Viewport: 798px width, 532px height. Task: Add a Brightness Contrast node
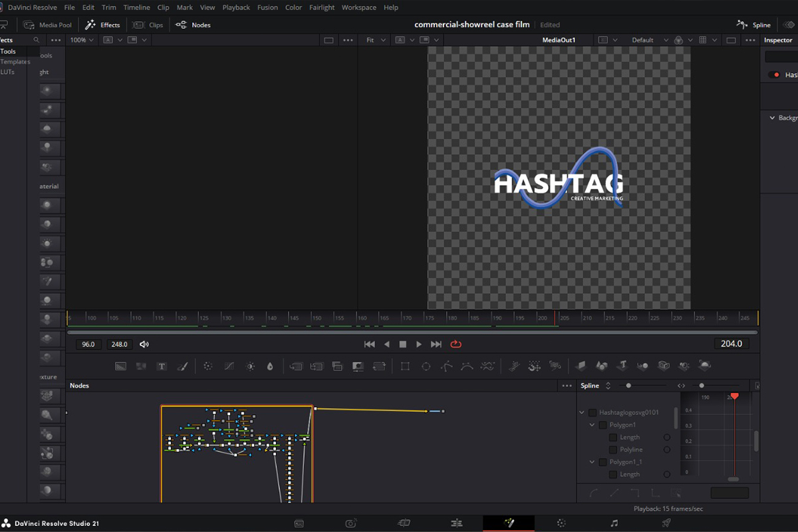click(x=250, y=366)
